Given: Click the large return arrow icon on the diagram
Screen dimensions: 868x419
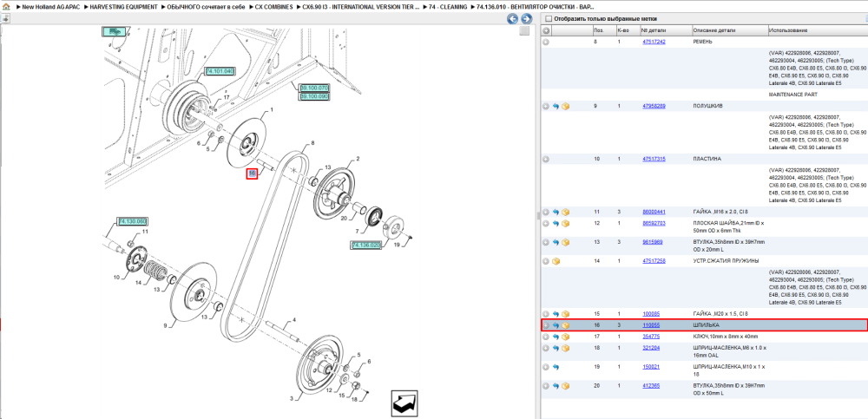Looking at the screenshot, I should 404,403.
